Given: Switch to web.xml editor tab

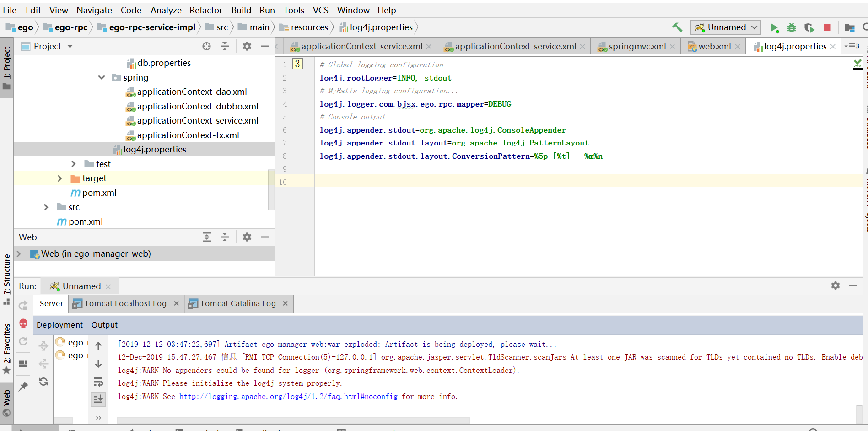Looking at the screenshot, I should pos(714,46).
